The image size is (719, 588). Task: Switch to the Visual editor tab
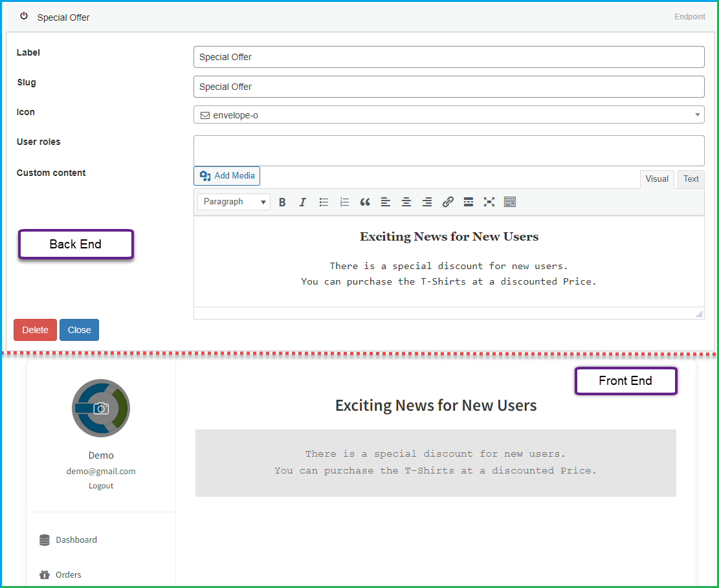[x=657, y=179]
